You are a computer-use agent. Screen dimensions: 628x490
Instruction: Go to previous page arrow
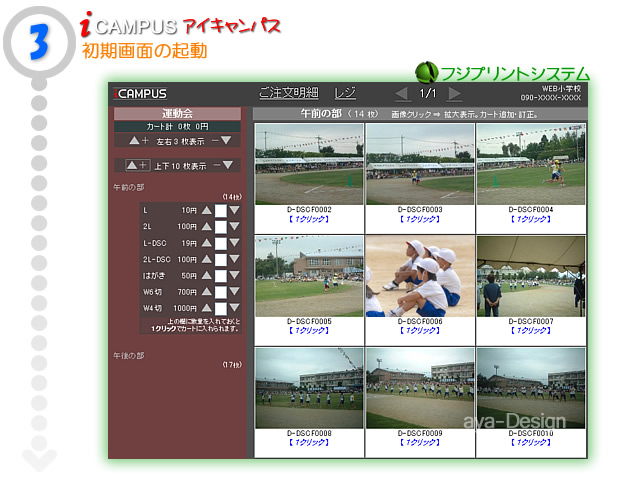pos(403,94)
